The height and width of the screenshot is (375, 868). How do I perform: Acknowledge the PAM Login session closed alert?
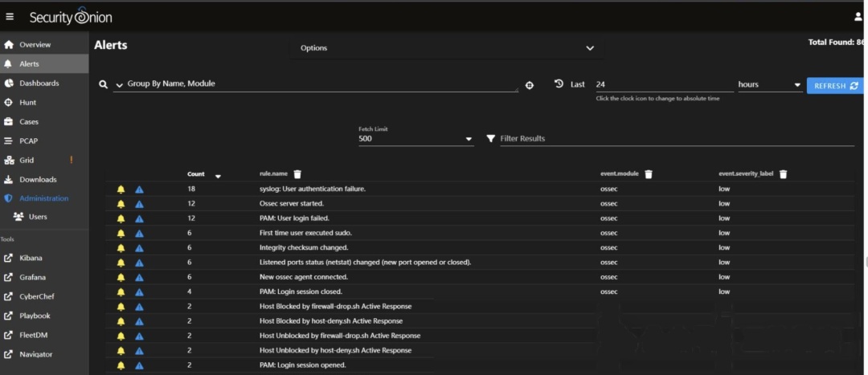(121, 292)
